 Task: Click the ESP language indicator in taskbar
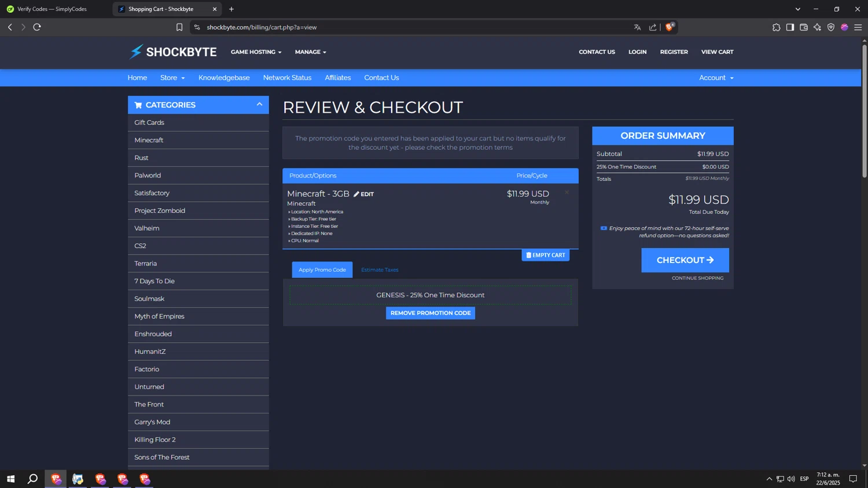[x=804, y=479]
